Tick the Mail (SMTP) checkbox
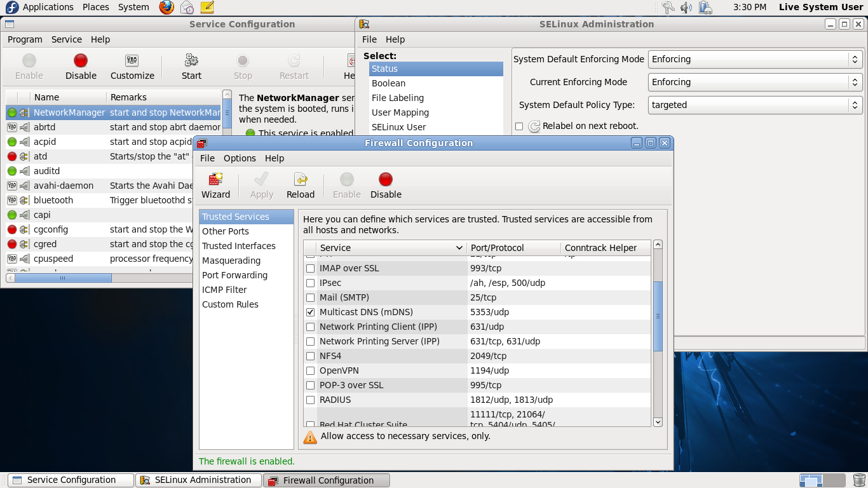Screen dimensions: 868x488 [310, 297]
